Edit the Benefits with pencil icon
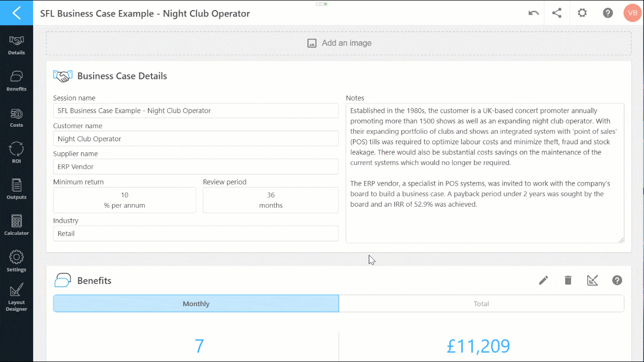This screenshot has height=362, width=644. click(x=543, y=281)
